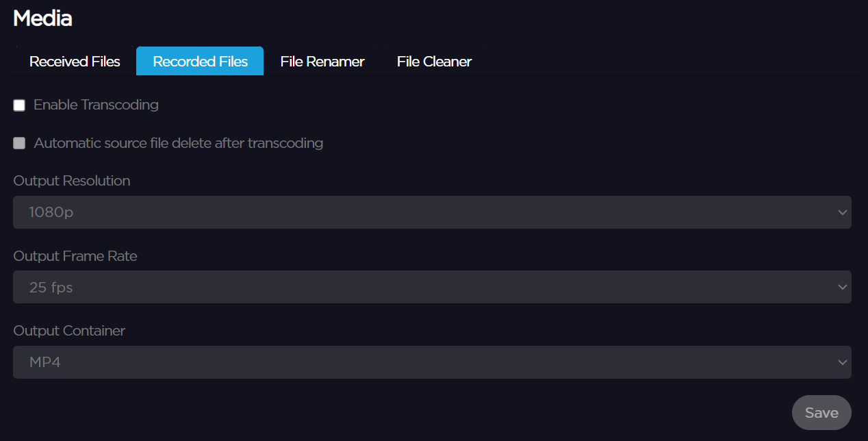Click the Output Container field label
This screenshot has height=441, width=868.
tap(69, 331)
